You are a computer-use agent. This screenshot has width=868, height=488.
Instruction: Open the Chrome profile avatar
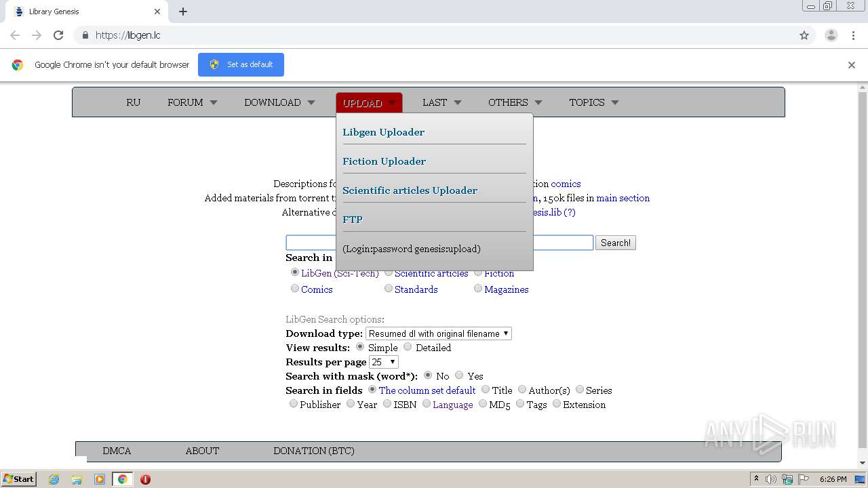point(831,35)
